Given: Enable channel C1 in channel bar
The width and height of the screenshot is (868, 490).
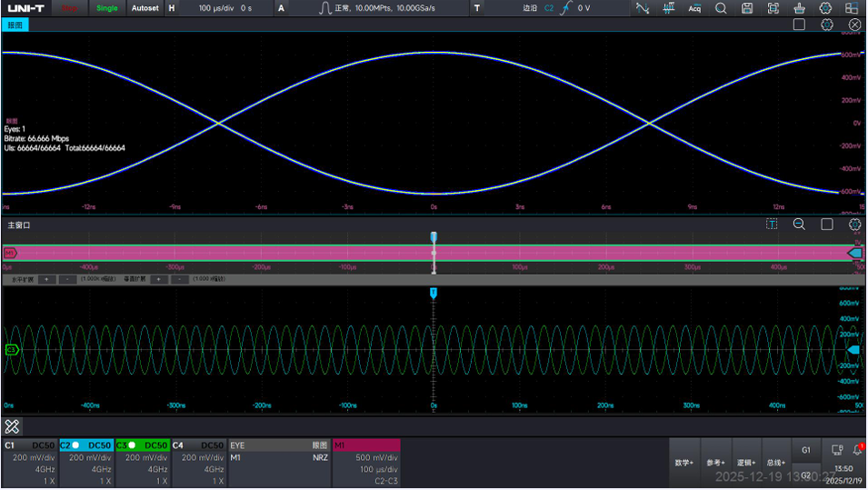Looking at the screenshot, I should 30,445.
